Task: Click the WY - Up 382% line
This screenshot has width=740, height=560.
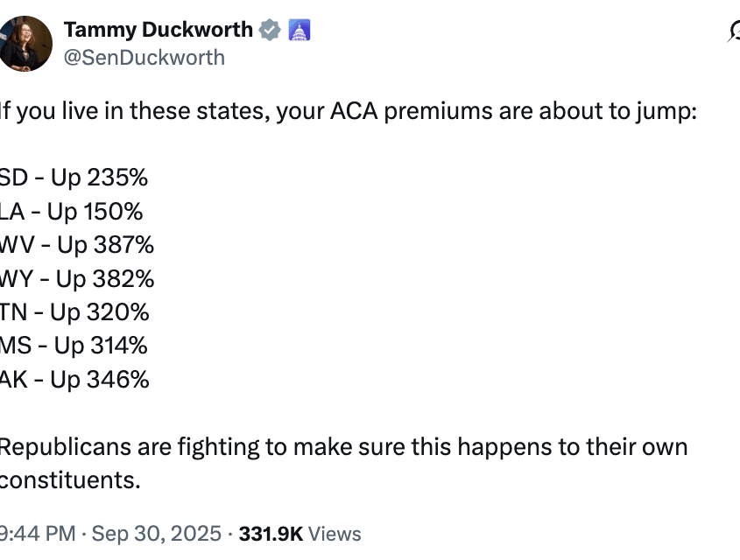Action: 77,279
